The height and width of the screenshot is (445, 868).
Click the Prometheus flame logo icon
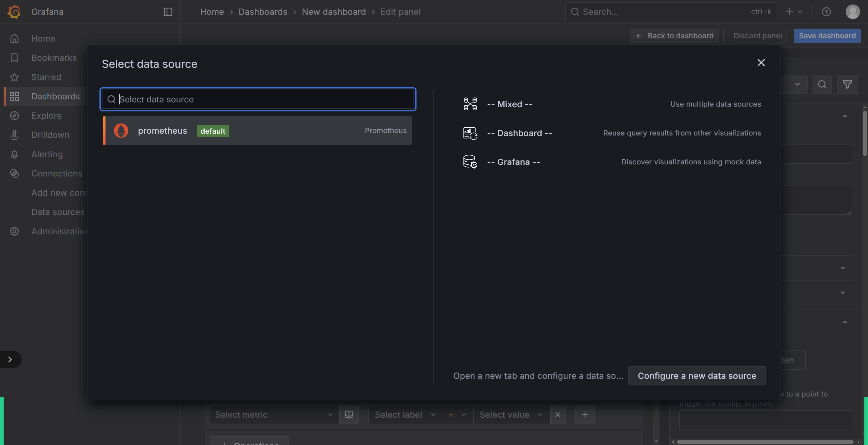tap(121, 131)
